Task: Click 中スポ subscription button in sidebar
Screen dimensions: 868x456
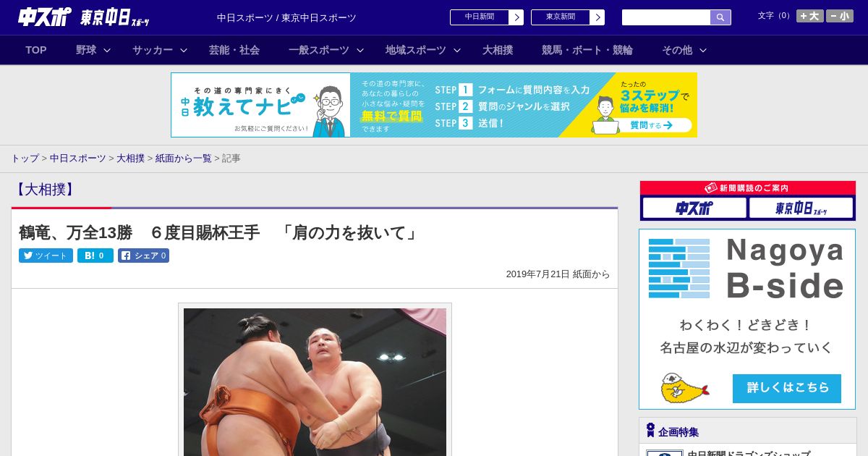Action: click(694, 208)
